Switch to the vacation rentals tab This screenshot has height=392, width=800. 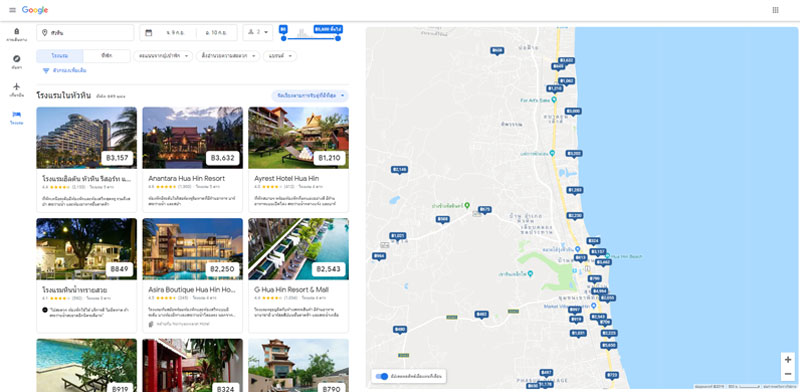[x=107, y=56]
